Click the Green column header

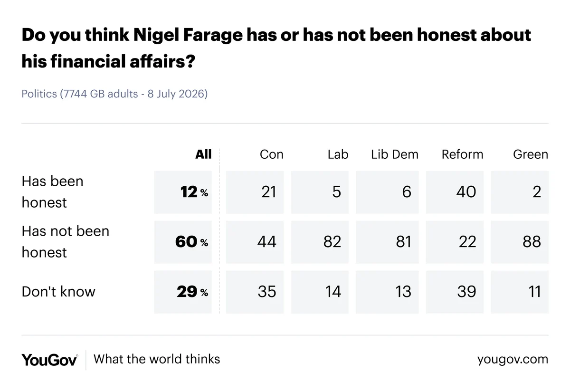coord(531,154)
